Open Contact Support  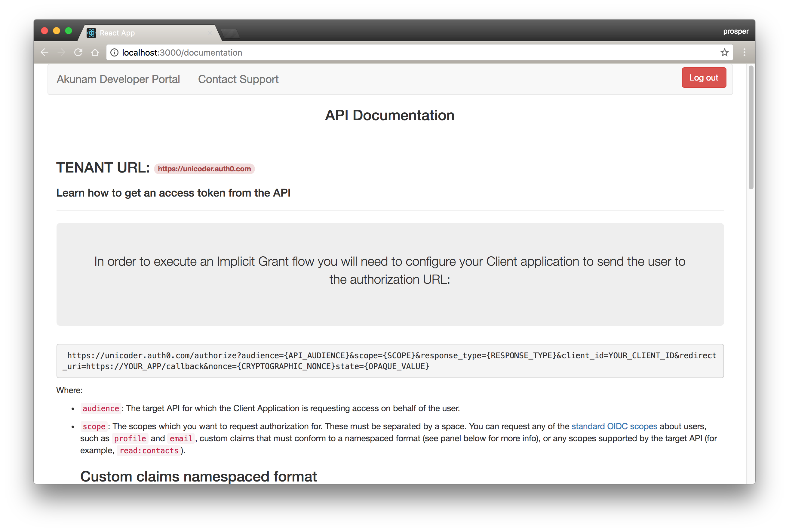click(238, 79)
